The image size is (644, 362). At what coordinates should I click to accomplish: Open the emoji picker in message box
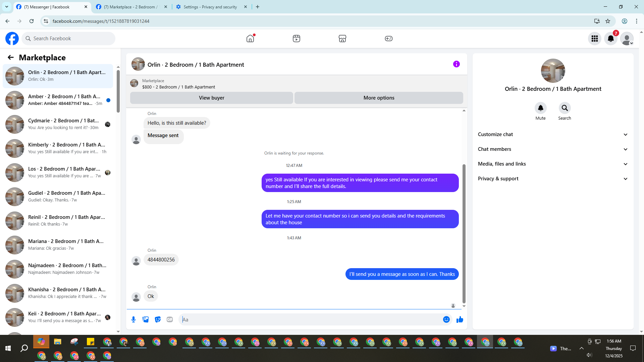pyautogui.click(x=446, y=319)
